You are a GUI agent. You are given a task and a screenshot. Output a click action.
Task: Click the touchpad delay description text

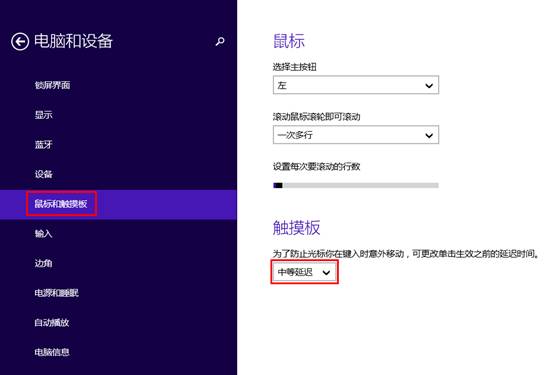406,253
